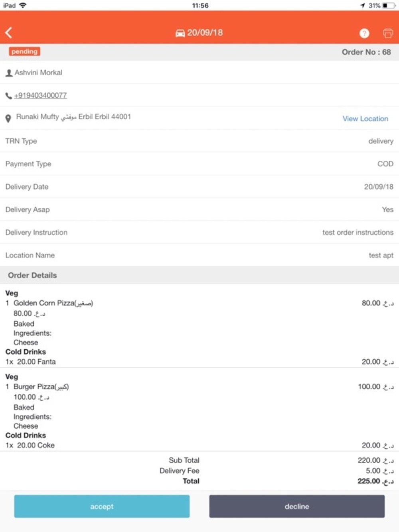Open help via question mark icon

[364, 33]
